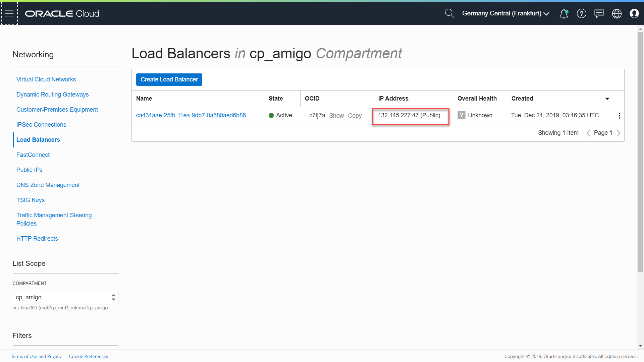Open the notifications bell
Viewport: 644px width, 362px height.
(564, 13)
